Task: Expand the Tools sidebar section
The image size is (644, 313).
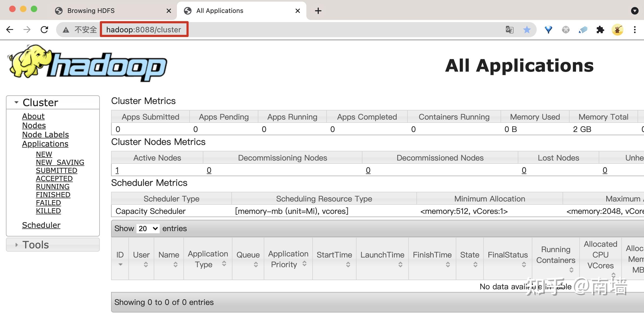Action: [16, 244]
